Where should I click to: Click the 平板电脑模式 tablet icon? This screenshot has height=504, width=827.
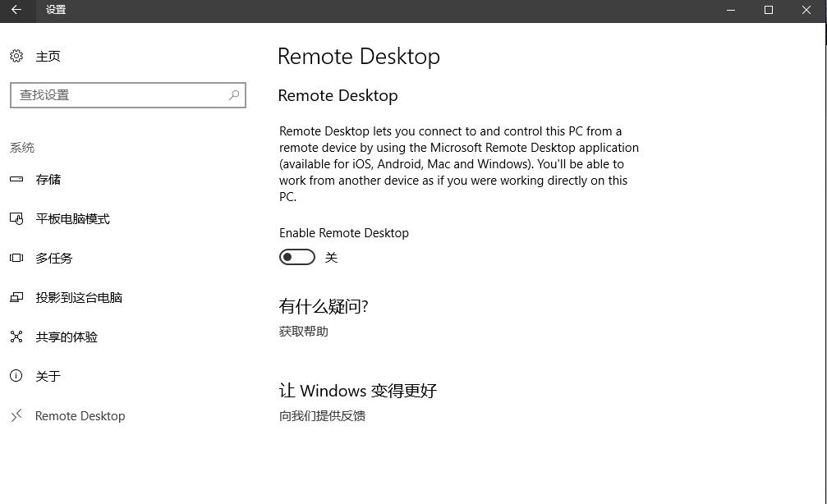click(x=16, y=218)
